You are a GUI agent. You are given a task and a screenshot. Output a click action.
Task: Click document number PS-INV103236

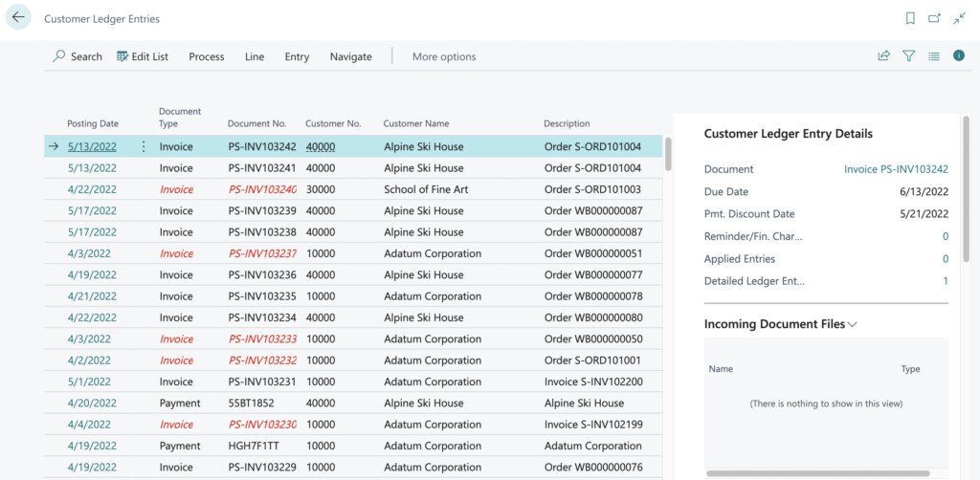point(262,274)
